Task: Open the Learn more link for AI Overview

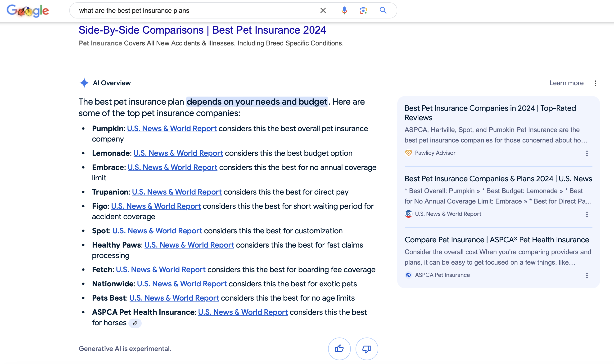Action: point(566,83)
